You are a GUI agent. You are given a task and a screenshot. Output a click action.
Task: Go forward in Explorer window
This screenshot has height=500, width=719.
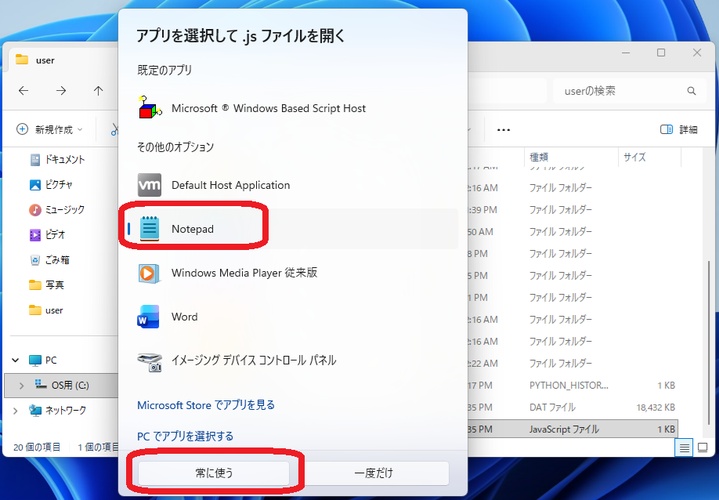point(61,91)
